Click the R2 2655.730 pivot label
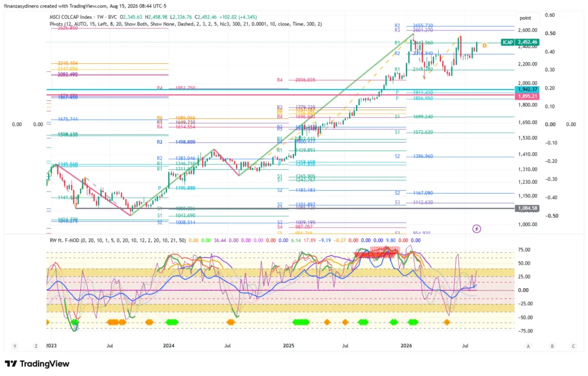 coord(413,26)
